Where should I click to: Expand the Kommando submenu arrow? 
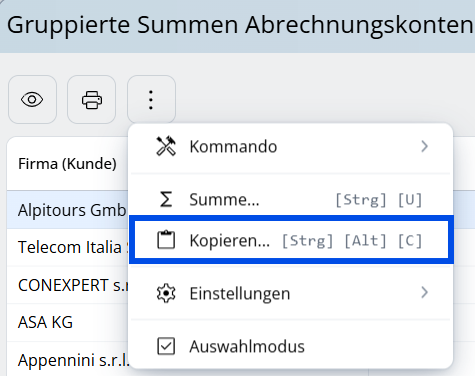point(424,146)
